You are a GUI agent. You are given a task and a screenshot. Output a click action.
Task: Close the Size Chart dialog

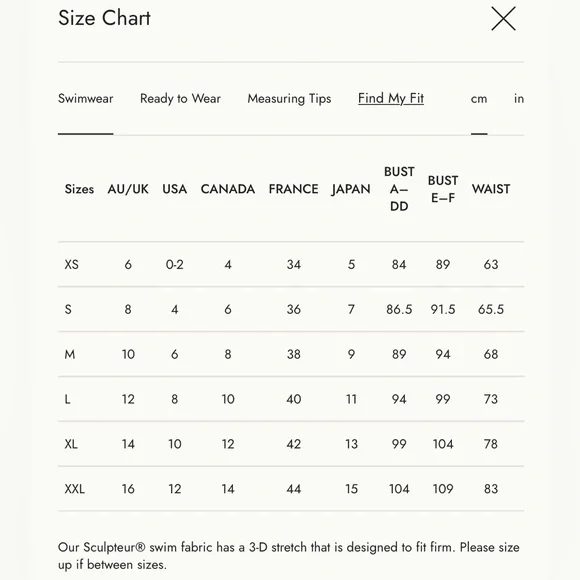pyautogui.click(x=503, y=18)
